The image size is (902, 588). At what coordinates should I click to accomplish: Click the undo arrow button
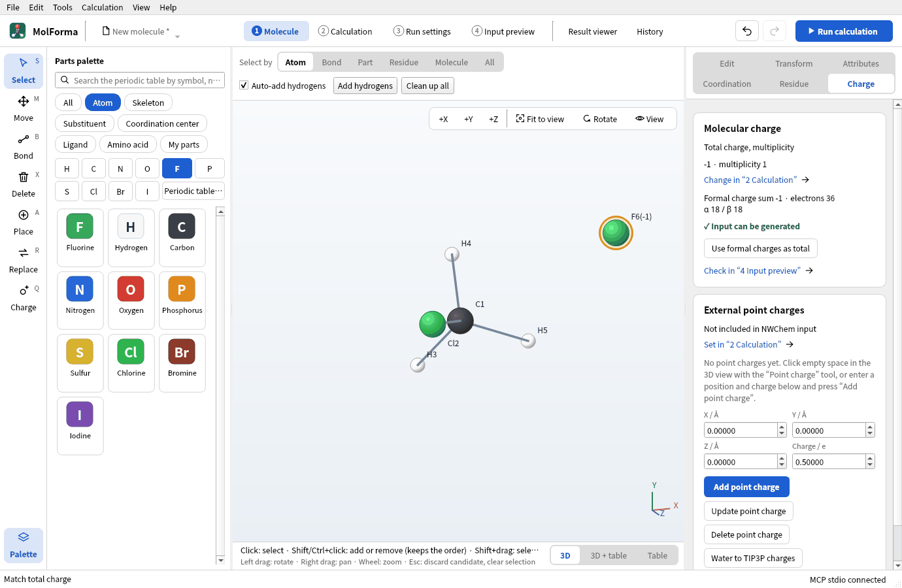747,31
